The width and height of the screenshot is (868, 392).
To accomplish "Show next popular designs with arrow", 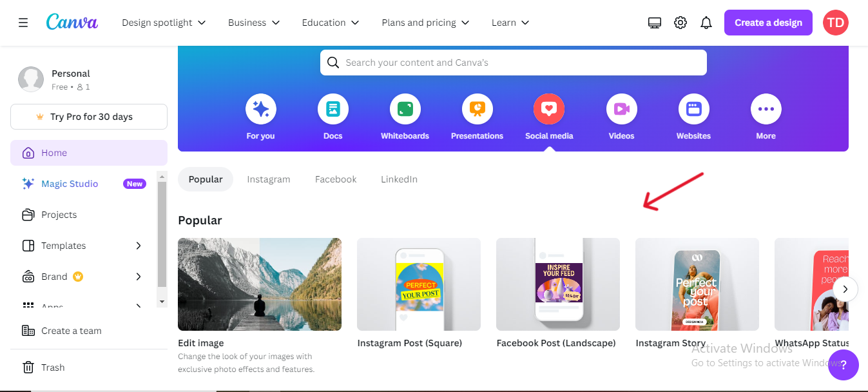I will coord(845,289).
